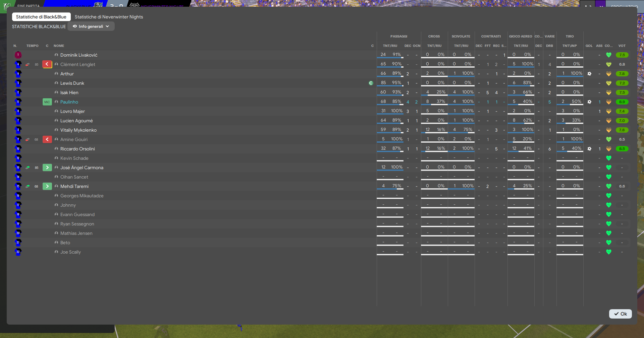Open Vitaliy Mykolenko's player name link

coord(78,130)
